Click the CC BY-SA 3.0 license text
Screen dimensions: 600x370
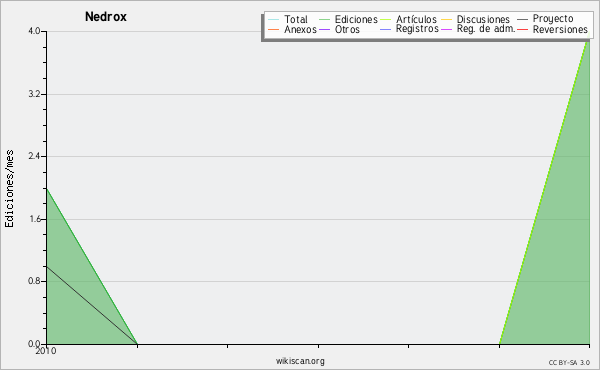click(x=569, y=363)
